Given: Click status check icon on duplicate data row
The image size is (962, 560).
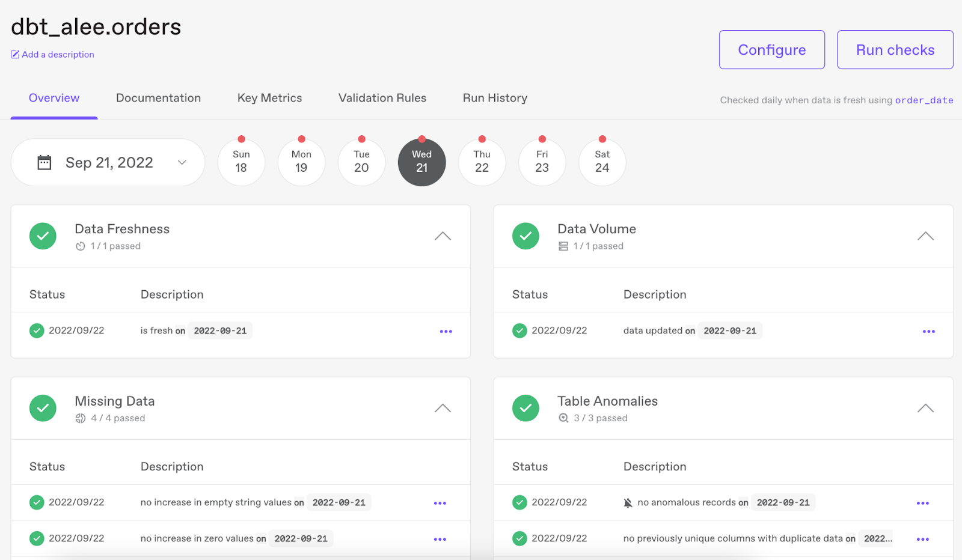Looking at the screenshot, I should 519,538.
